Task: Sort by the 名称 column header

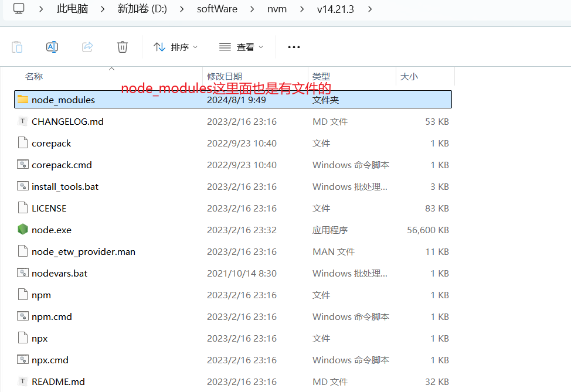Action: pyautogui.click(x=34, y=76)
